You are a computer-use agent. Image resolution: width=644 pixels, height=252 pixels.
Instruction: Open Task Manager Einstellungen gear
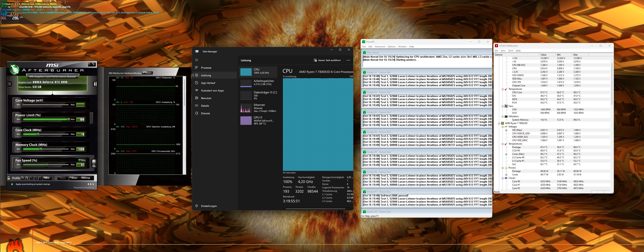[197, 206]
